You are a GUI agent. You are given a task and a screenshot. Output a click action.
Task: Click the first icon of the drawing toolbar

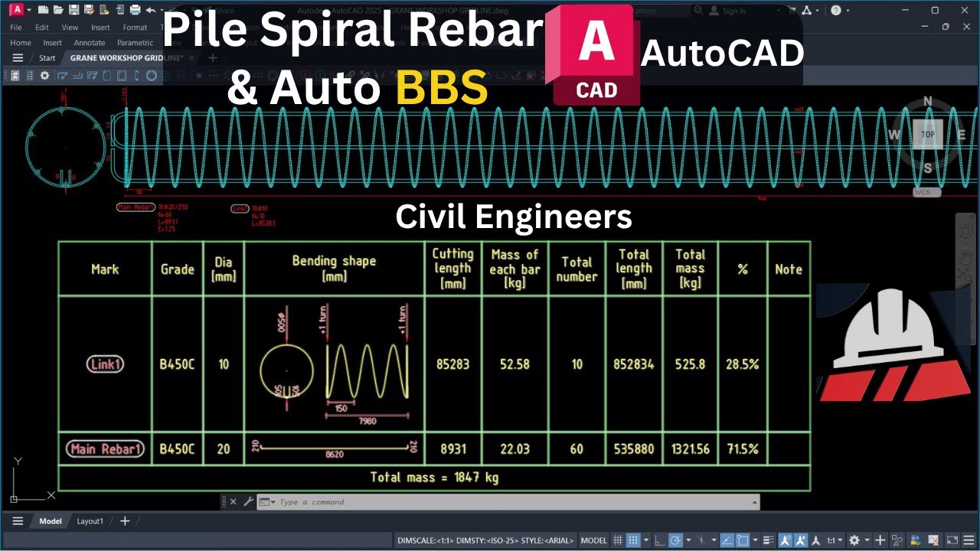(15, 76)
